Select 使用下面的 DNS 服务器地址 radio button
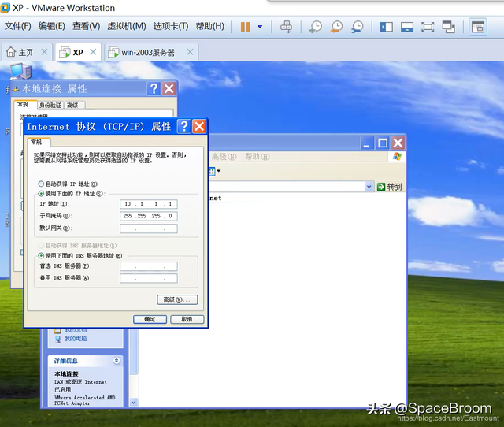The height and width of the screenshot is (427, 504). pos(41,255)
